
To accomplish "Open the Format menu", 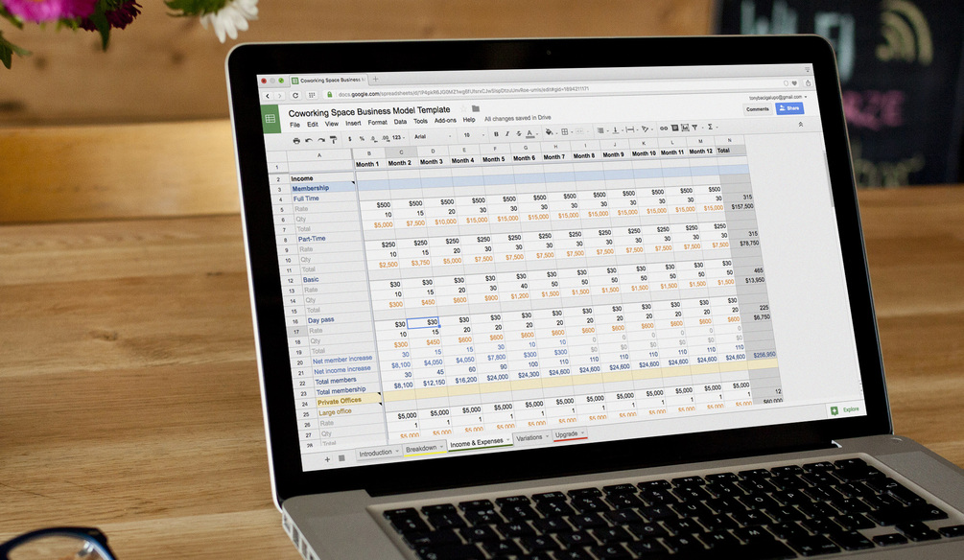I will tap(378, 123).
